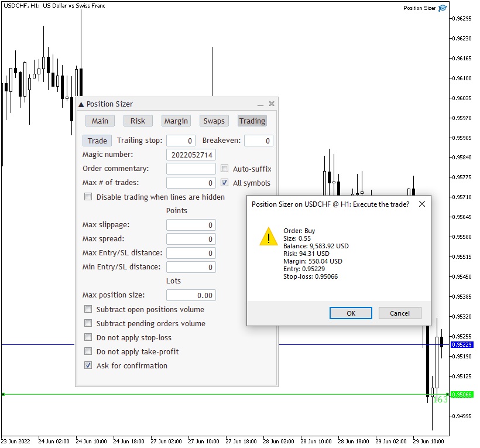
Task: Confirm the trade with OK
Action: (351, 313)
